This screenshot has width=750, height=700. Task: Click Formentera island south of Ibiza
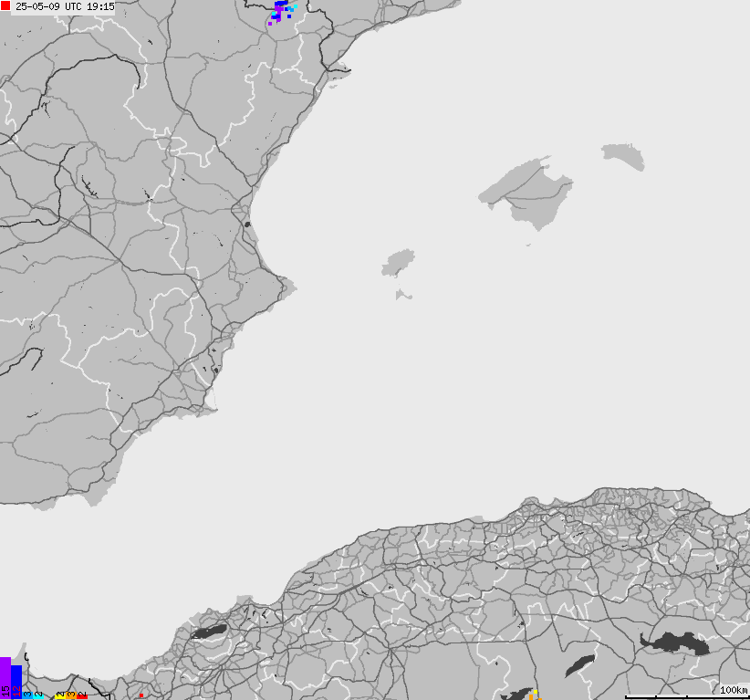pos(402,295)
